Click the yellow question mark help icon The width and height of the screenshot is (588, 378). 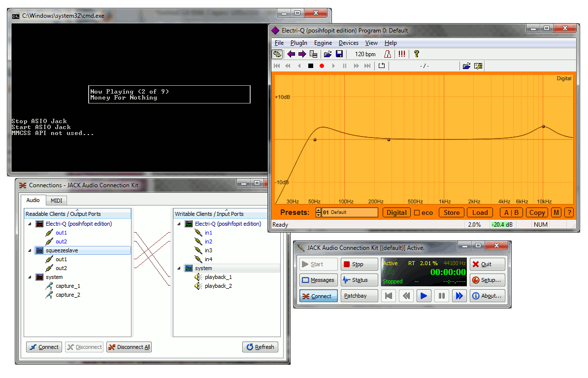pos(416,54)
